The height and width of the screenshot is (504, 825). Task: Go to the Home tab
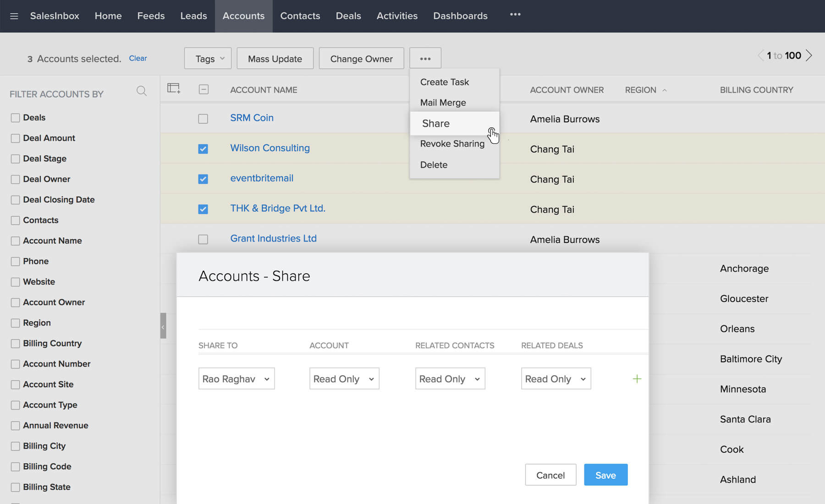(108, 16)
